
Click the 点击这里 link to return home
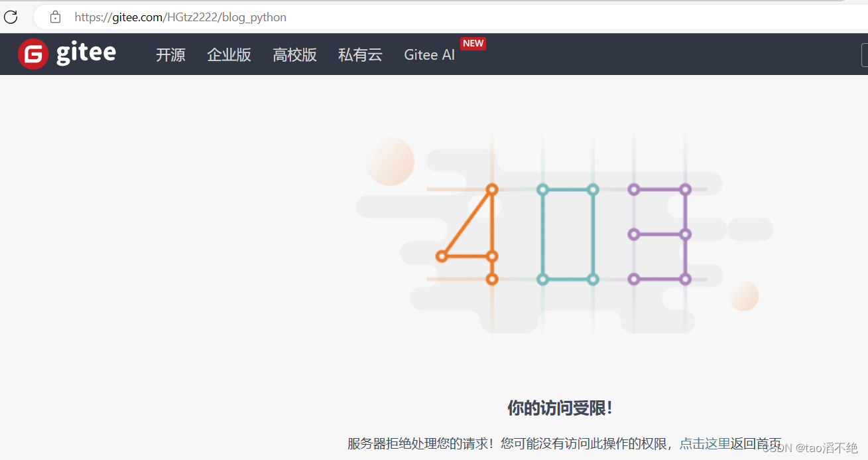click(x=704, y=443)
